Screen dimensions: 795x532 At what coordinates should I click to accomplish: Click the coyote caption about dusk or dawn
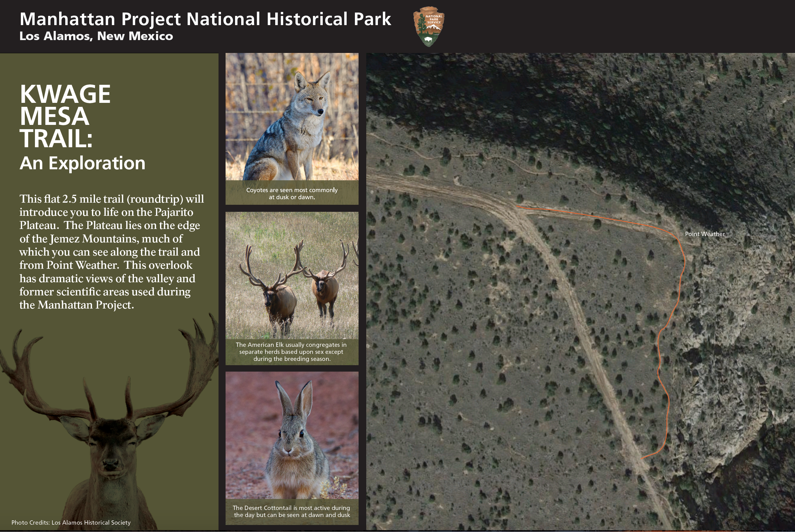point(292,193)
